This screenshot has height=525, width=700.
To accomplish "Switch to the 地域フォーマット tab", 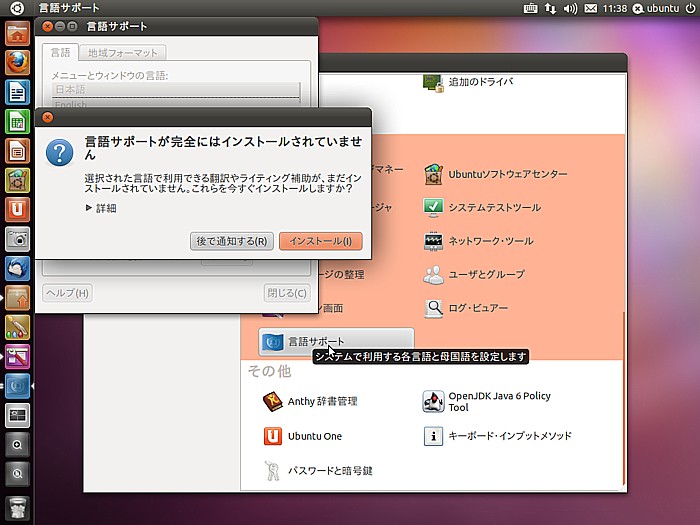I will pos(122,53).
